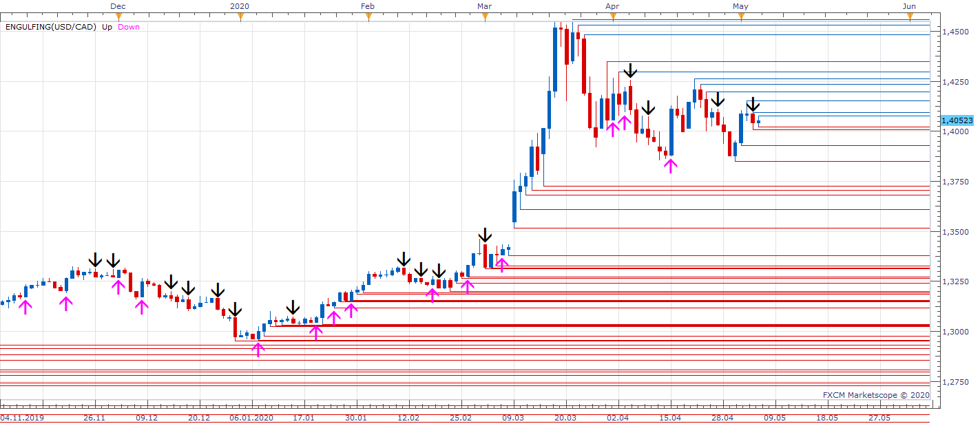Click the 15.04 date axis label

(670, 418)
